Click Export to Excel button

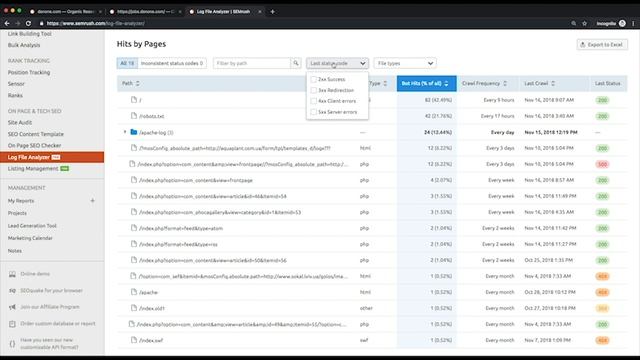pos(602,44)
